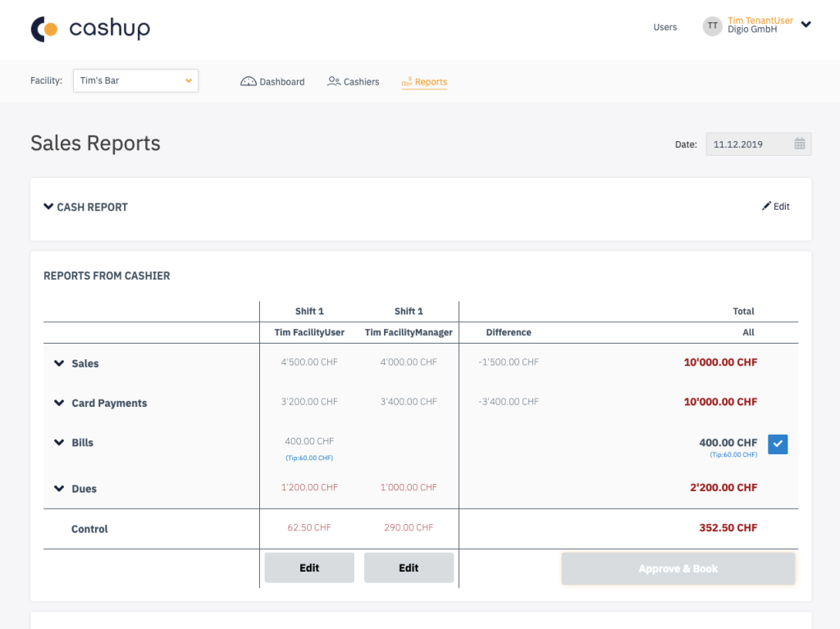Image resolution: width=840 pixels, height=629 pixels.
Task: Select the Reports tab
Action: pyautogui.click(x=424, y=81)
